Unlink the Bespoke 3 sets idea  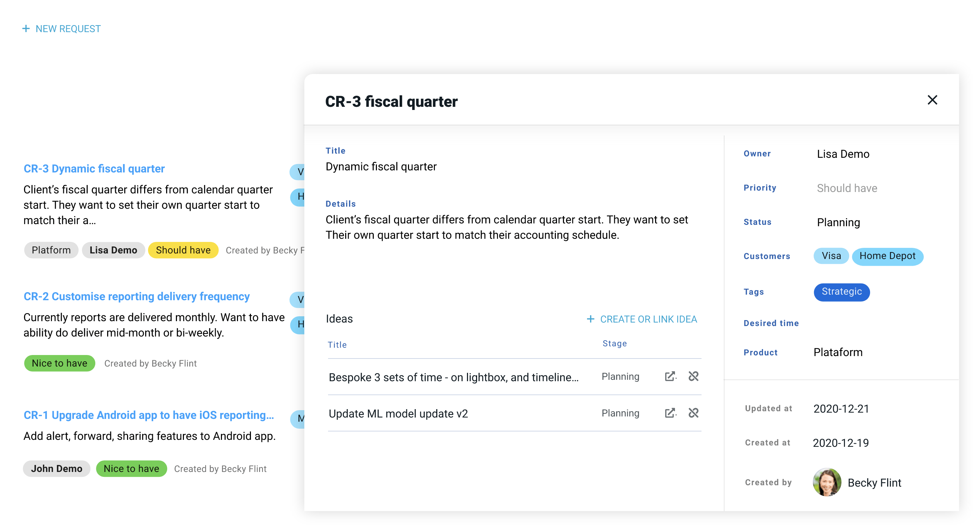[x=693, y=376]
